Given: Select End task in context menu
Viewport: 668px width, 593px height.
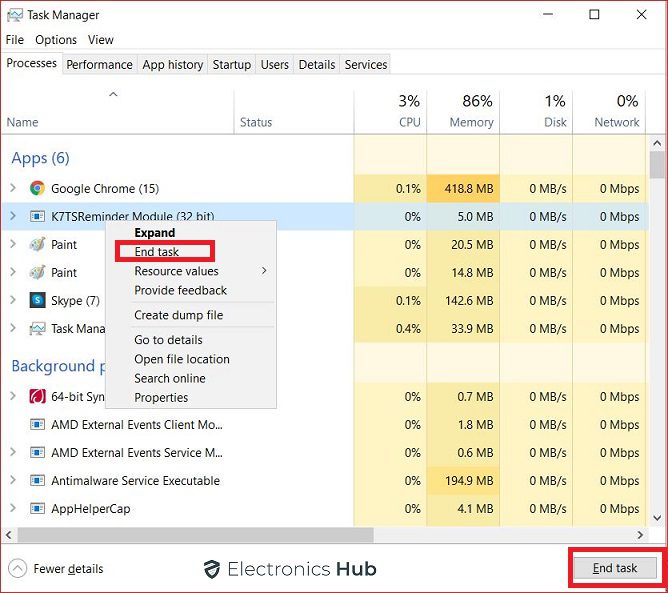Looking at the screenshot, I should tap(157, 252).
